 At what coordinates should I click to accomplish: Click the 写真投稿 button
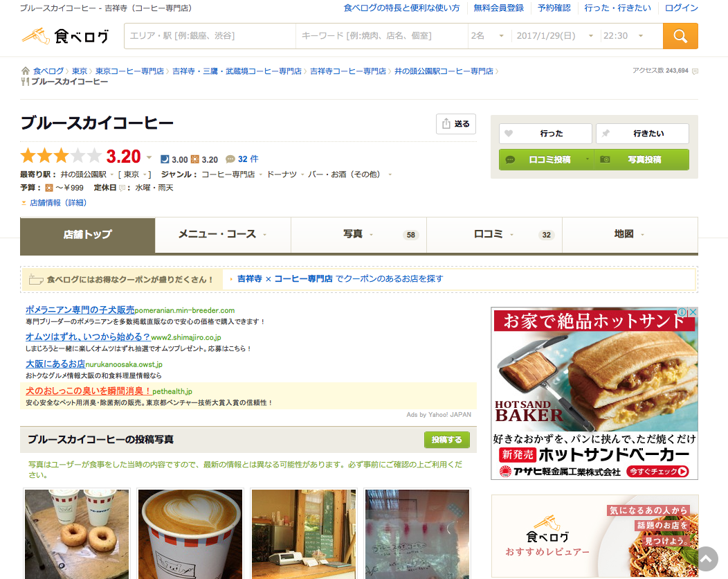641,159
